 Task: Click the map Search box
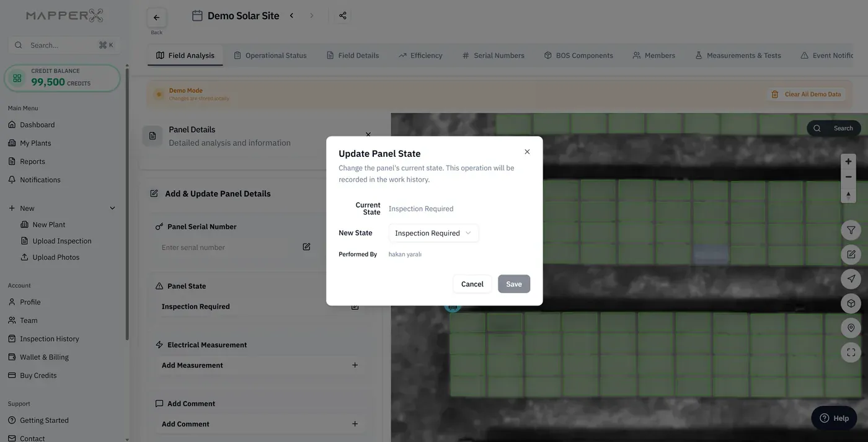click(x=834, y=128)
